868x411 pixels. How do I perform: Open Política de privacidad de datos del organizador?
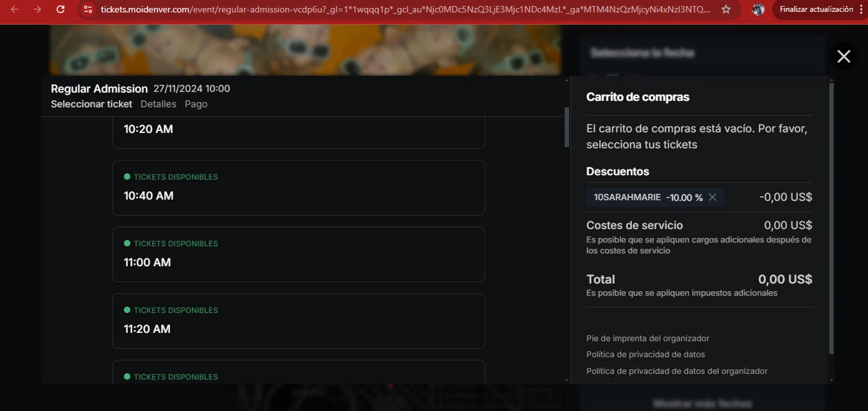[677, 371]
